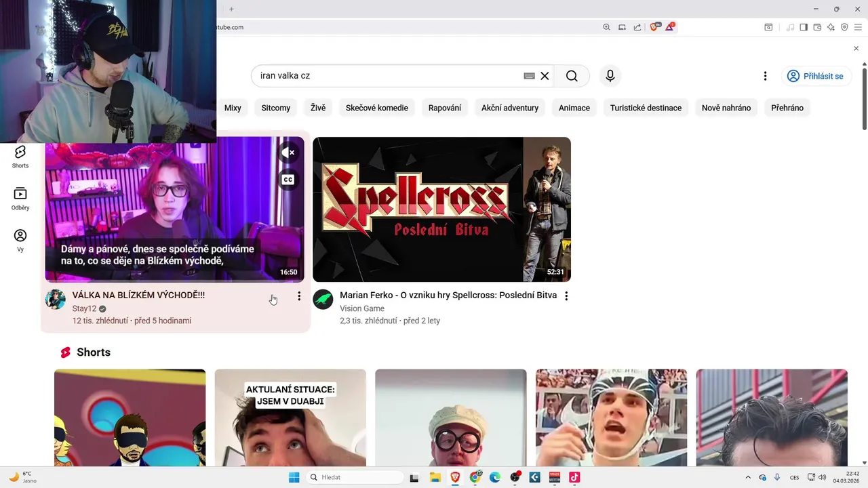Open more options for VÁLKA NA BLÍZKÉM VÝCHODĚ video
Image resolution: width=868 pixels, height=488 pixels.
click(299, 296)
